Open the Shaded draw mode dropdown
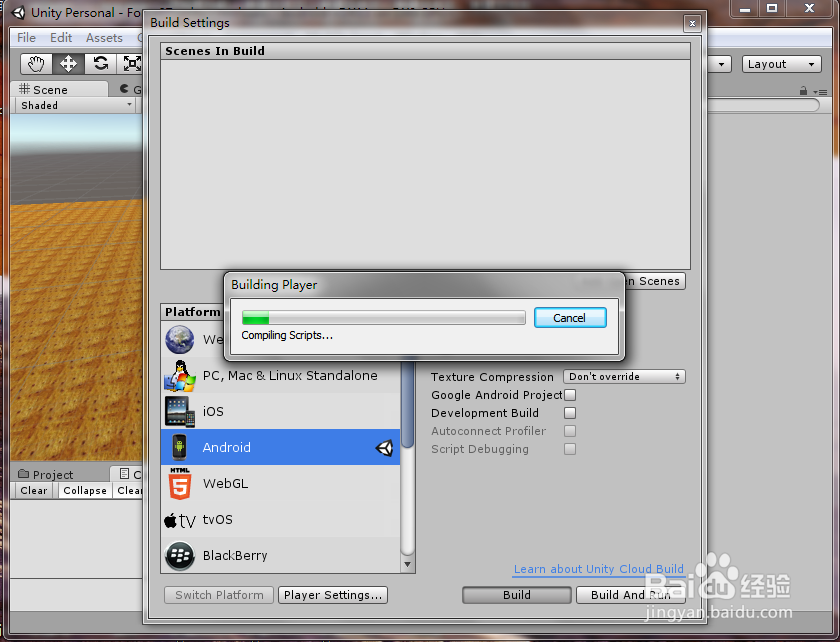 tap(76, 106)
